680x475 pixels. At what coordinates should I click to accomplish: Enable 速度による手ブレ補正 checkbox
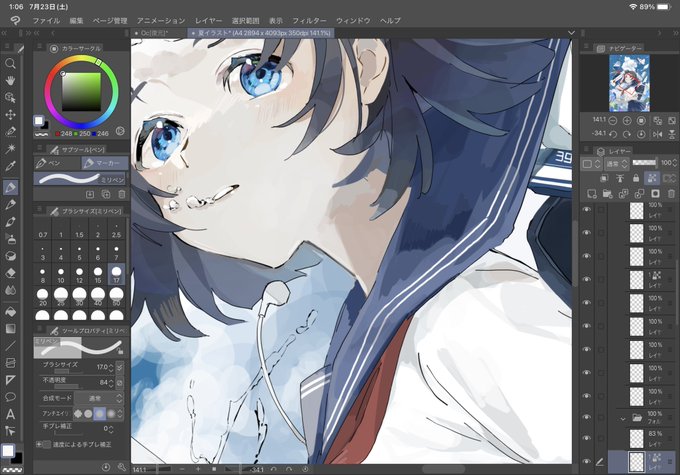(46, 445)
